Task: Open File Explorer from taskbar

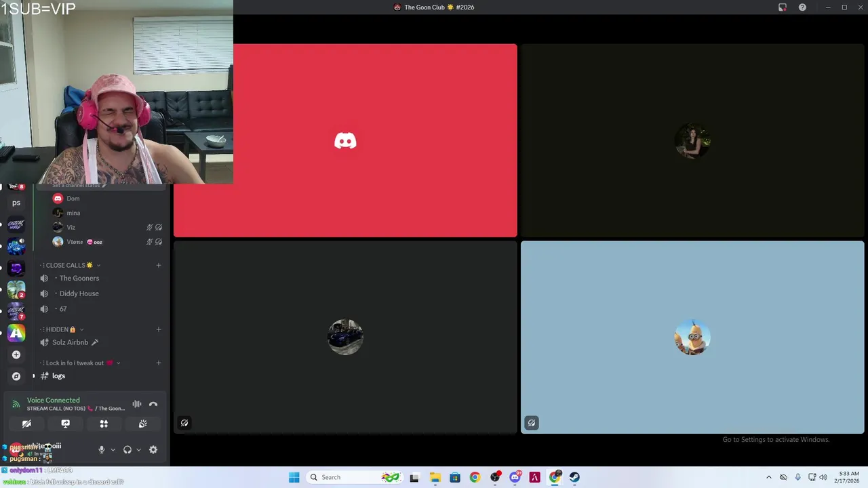Action: tap(435, 477)
